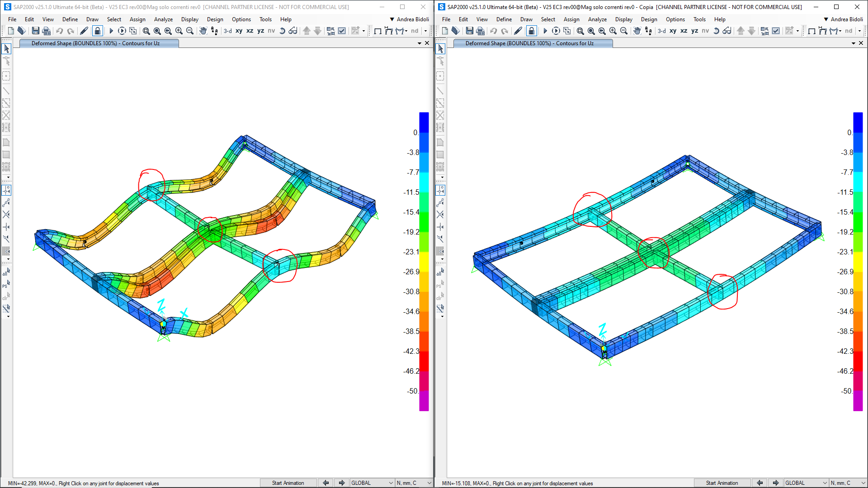Click the Lock/Unlock Model icon in left window
868x488 pixels.
97,31
